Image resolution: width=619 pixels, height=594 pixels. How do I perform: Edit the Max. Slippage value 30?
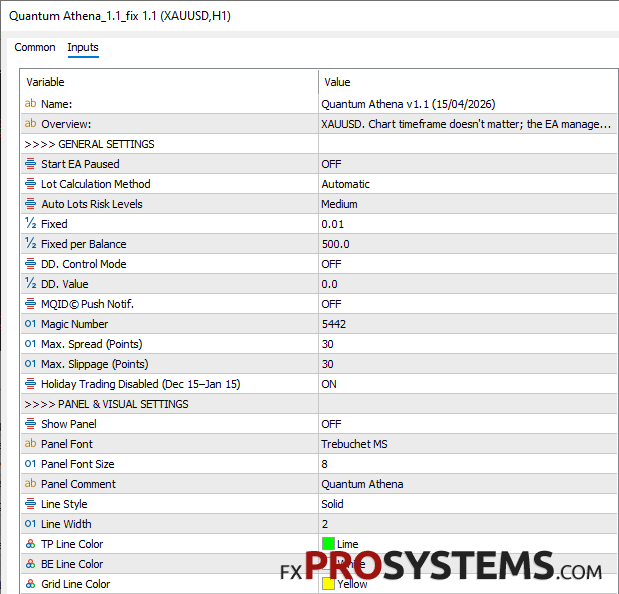(468, 364)
